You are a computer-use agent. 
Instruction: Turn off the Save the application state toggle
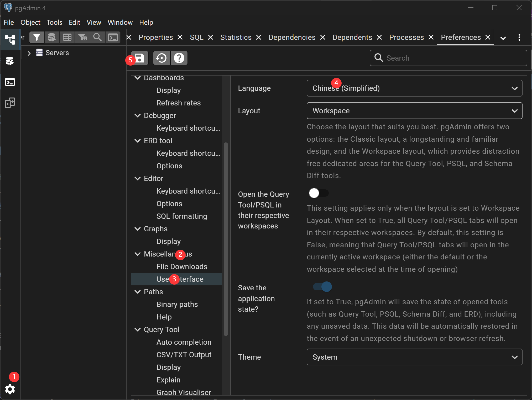pos(322,287)
